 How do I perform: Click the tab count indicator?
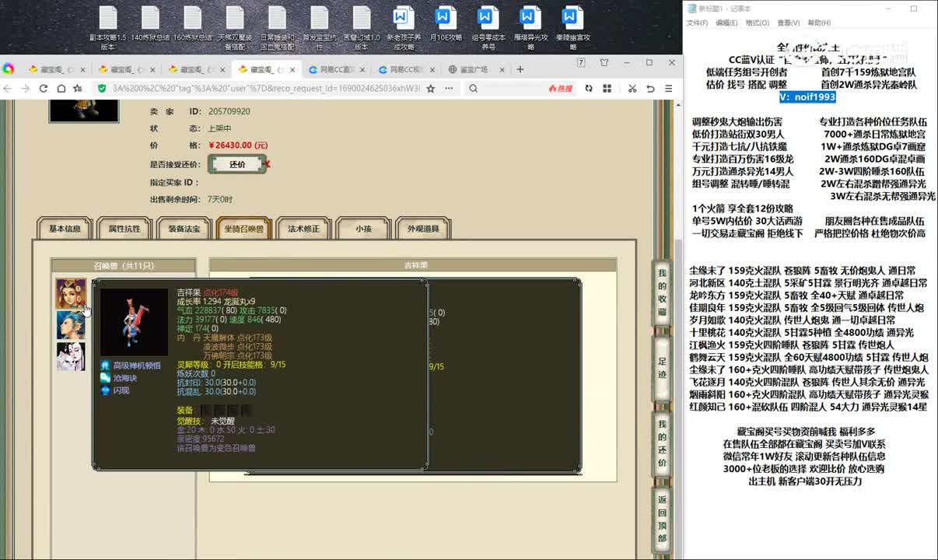tap(581, 62)
